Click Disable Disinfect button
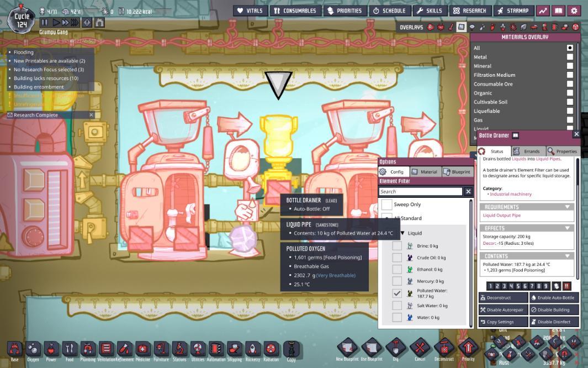The width and height of the screenshot is (588, 368). [554, 322]
